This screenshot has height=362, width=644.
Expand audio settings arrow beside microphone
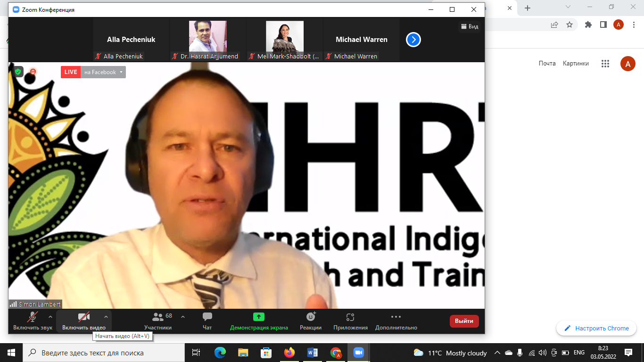click(50, 317)
